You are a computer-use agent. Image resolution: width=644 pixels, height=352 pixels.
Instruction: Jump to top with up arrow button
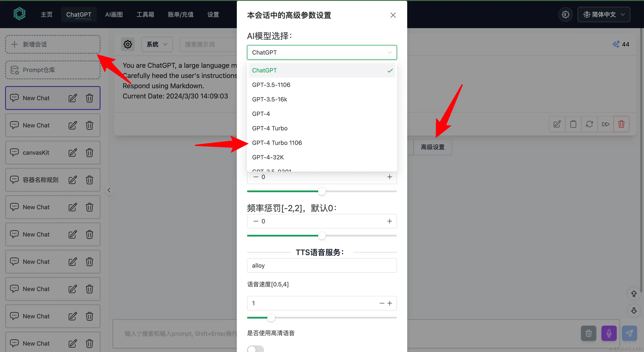[x=634, y=293]
